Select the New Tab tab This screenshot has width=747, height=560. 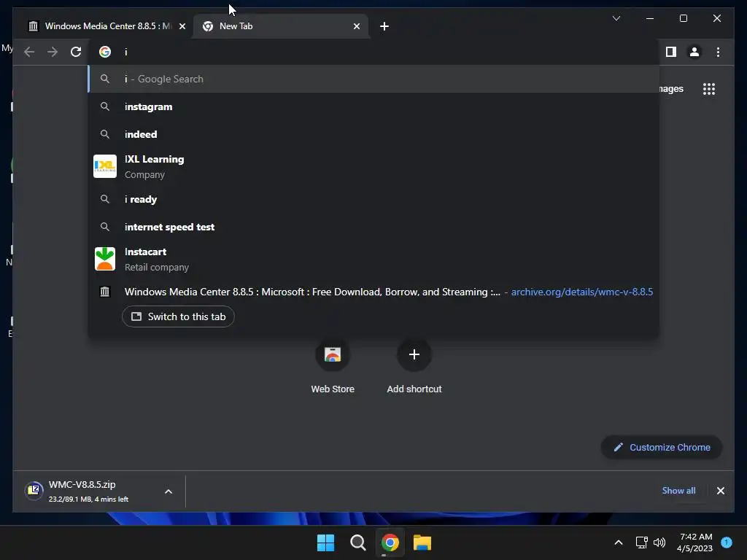point(281,26)
